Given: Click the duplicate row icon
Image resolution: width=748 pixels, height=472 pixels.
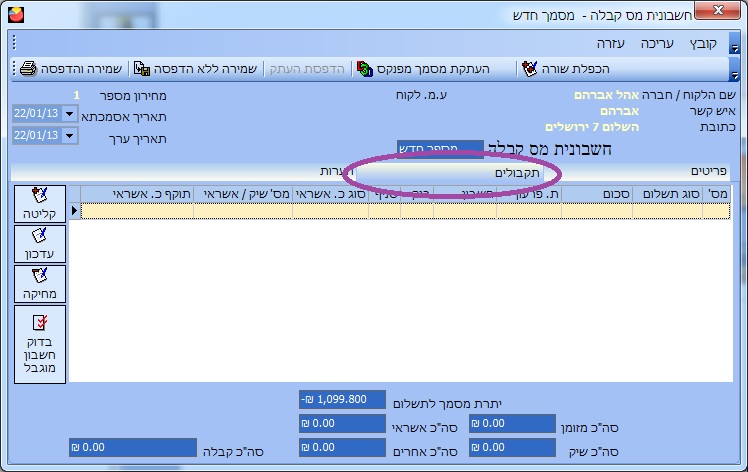Looking at the screenshot, I should (529, 69).
